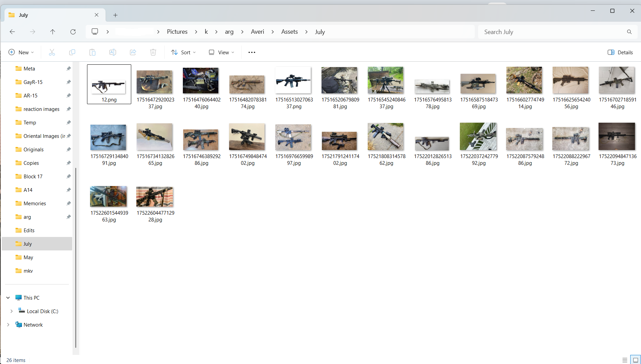
Task: Select the July tab
Action: pos(54,15)
